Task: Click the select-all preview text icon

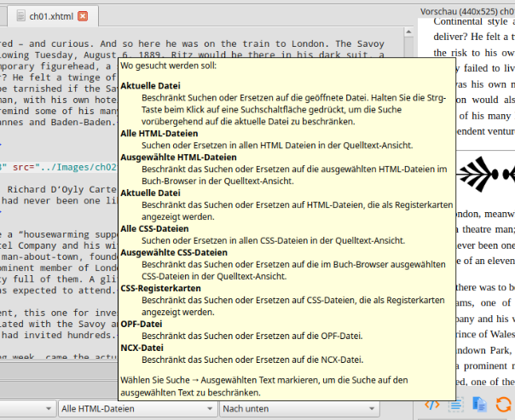Action: 455,405
